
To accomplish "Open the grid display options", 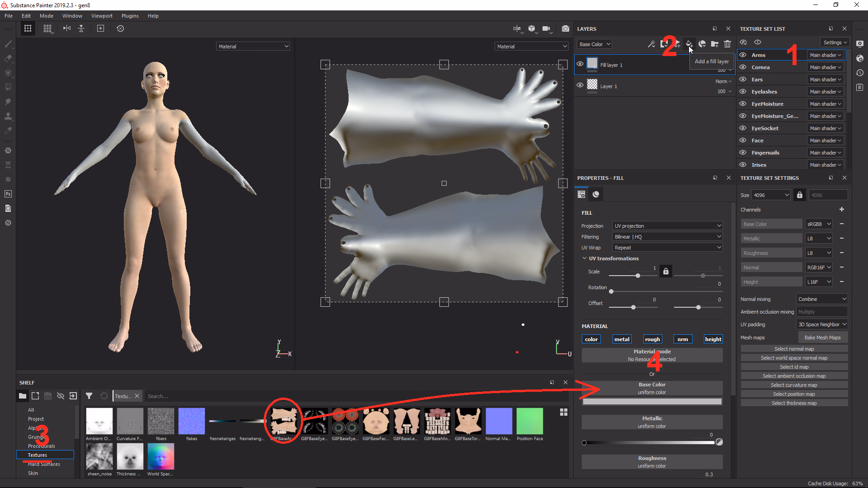I will [x=47, y=28].
